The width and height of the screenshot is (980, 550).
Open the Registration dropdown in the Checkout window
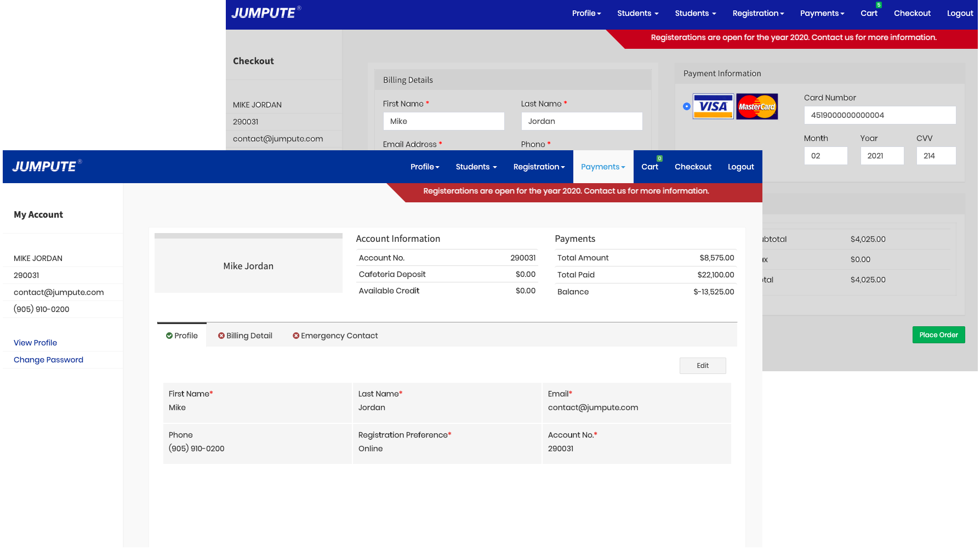[x=758, y=13]
